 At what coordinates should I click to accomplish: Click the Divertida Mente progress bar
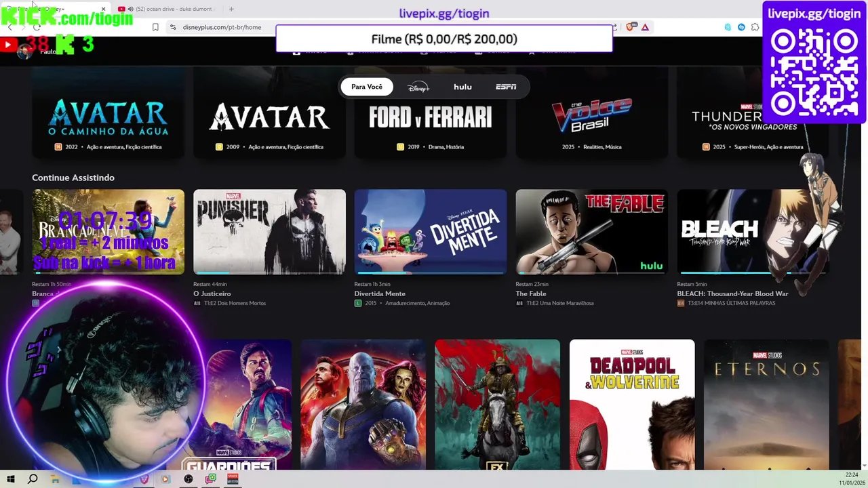[430, 272]
